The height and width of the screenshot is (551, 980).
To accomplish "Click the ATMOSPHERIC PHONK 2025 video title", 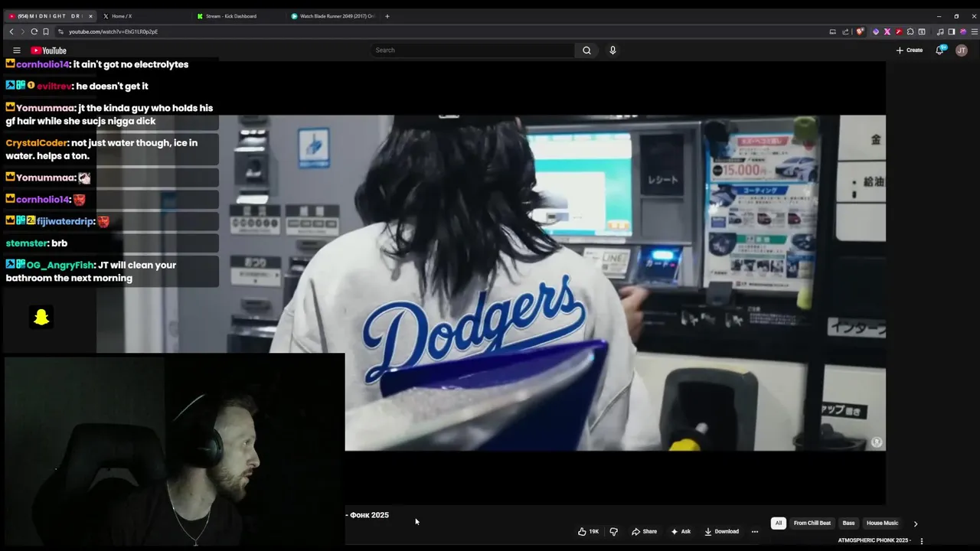I will 874,540.
